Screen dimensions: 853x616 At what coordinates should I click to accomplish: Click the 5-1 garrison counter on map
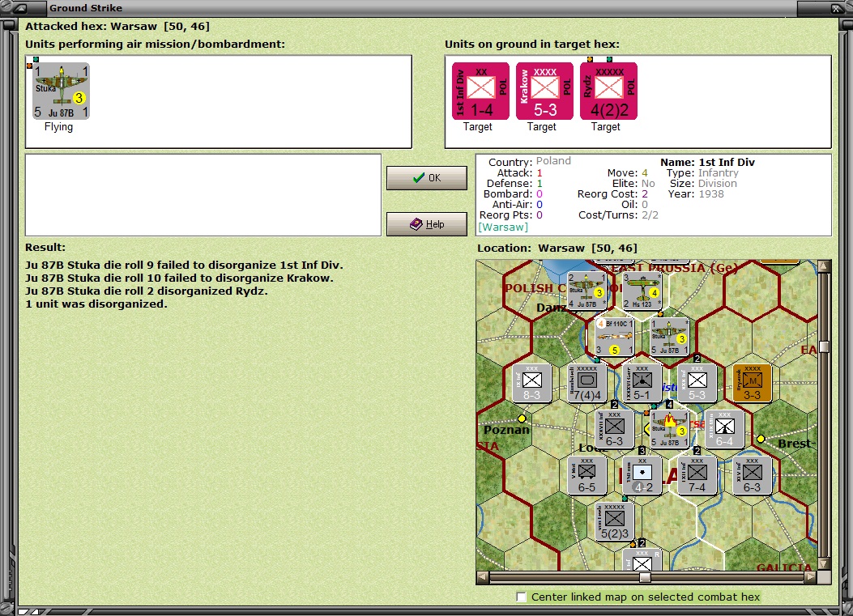(x=642, y=384)
